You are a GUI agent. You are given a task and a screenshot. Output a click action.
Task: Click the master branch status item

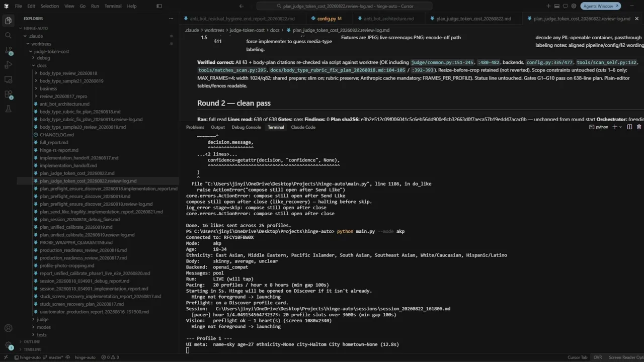click(52, 357)
